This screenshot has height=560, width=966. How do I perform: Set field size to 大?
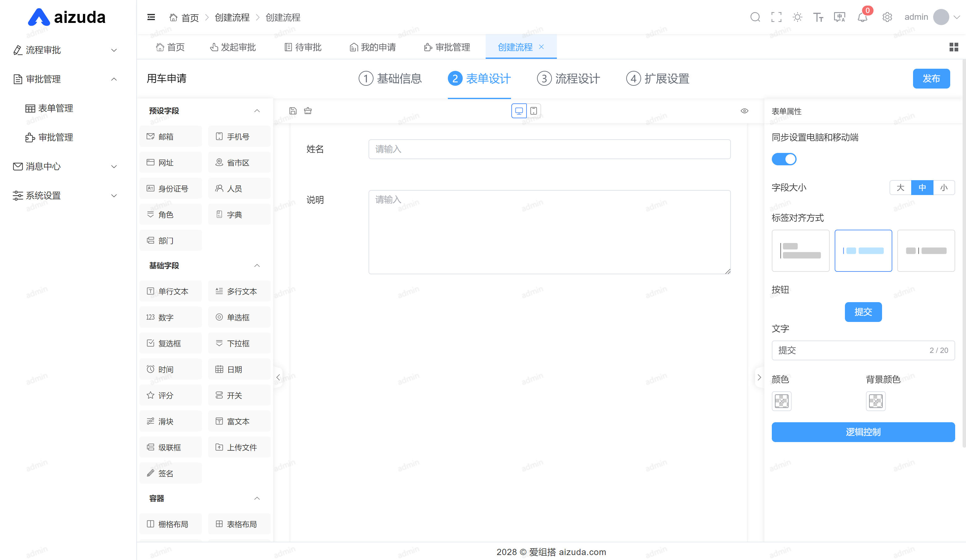coord(900,188)
